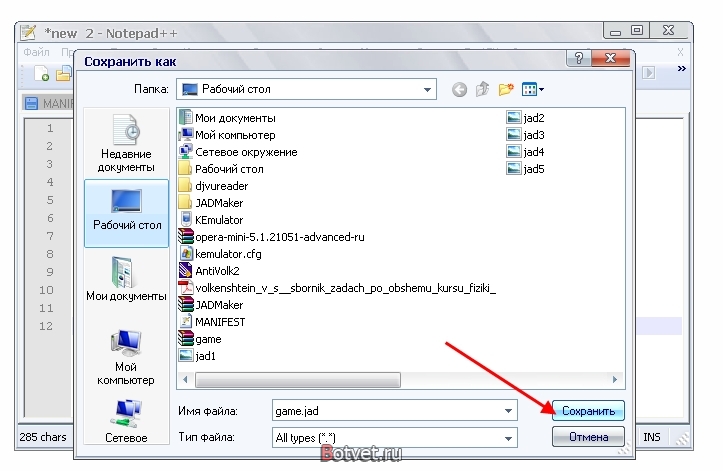Viewport: 723px width, 471px height.
Task: Click INS indicator in Notepad++ status bar
Action: point(652,437)
